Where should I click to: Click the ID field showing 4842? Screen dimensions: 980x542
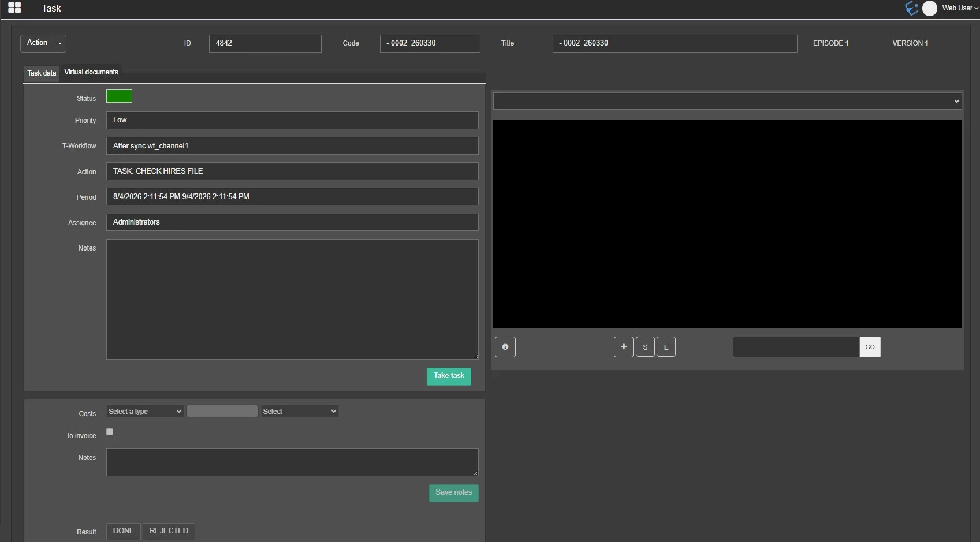pyautogui.click(x=265, y=43)
